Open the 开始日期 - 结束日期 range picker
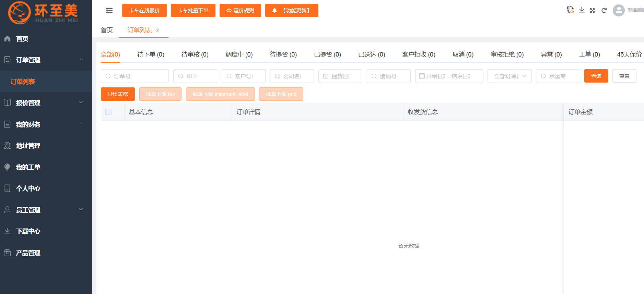644x294 pixels. click(449, 76)
